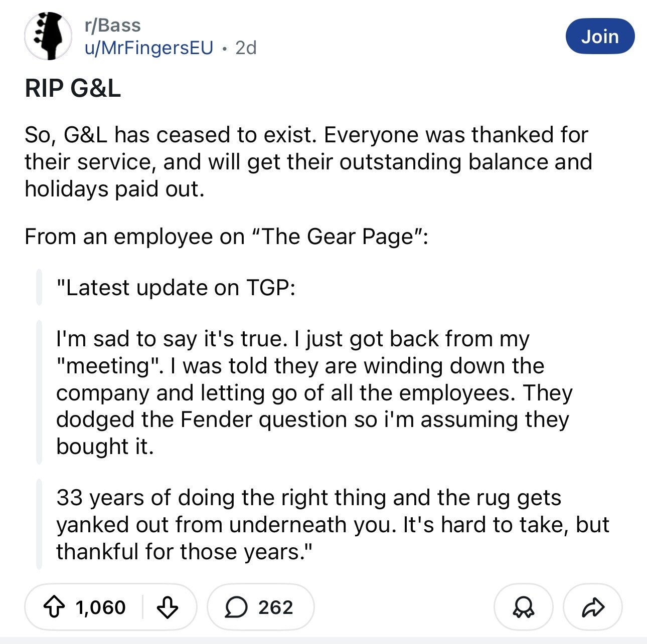Click the 1,060 vote count
Viewport: 647px width, 644px height.
pyautogui.click(x=101, y=607)
